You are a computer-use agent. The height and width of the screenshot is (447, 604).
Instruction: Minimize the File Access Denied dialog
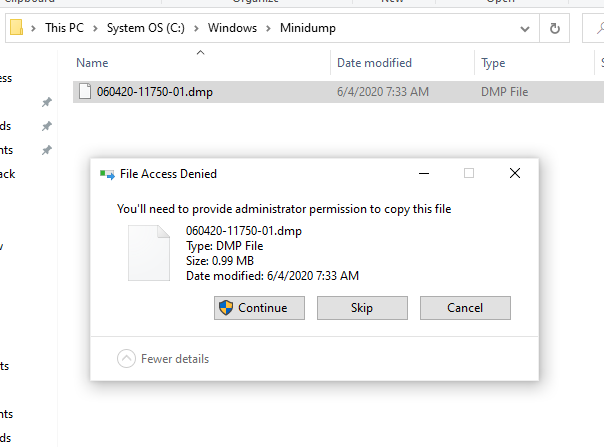click(424, 173)
